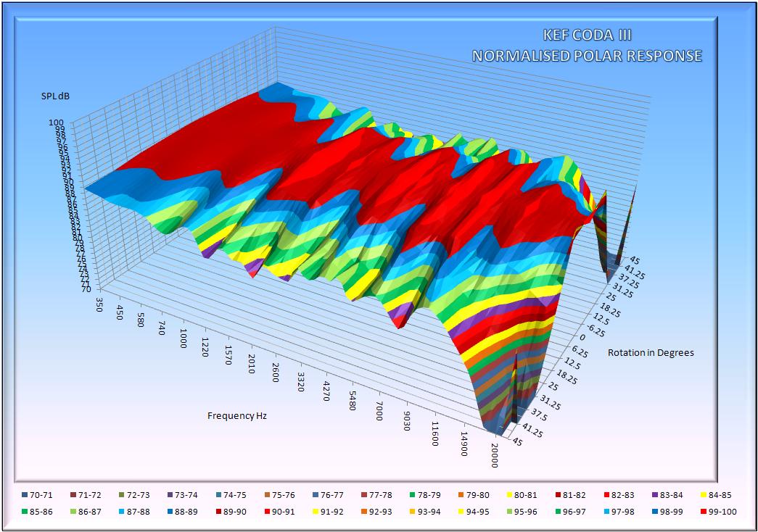Select the 81-82 legend entry
The height and width of the screenshot is (532, 758).
(x=570, y=495)
